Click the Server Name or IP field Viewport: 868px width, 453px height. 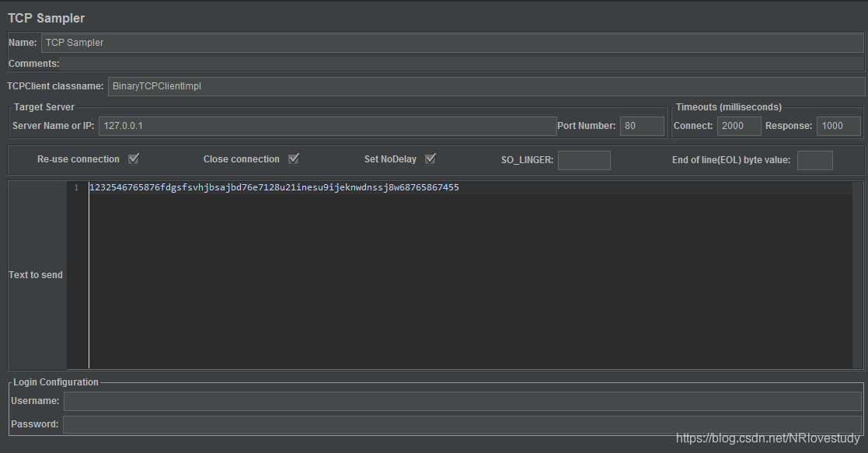[x=328, y=126]
